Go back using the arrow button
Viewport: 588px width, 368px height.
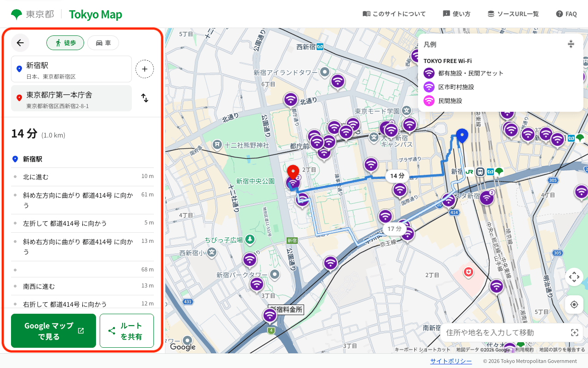pyautogui.click(x=20, y=43)
